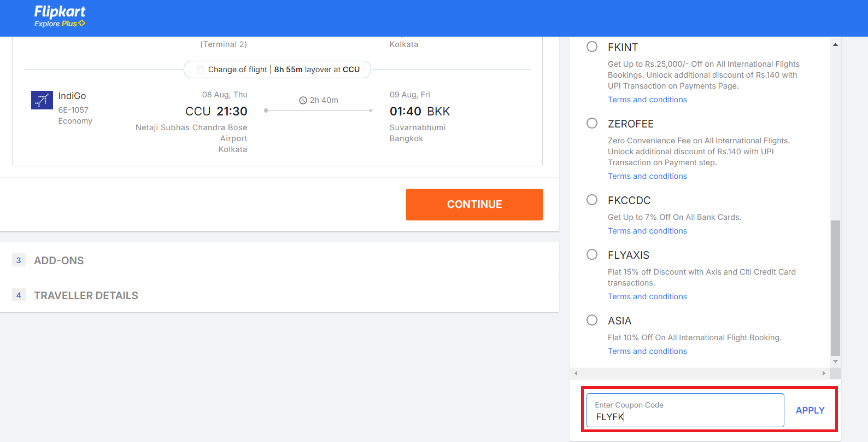Viewport: 868px width, 442px height.
Task: Click the down arrow on the coupon scrollbar
Action: pos(835,361)
